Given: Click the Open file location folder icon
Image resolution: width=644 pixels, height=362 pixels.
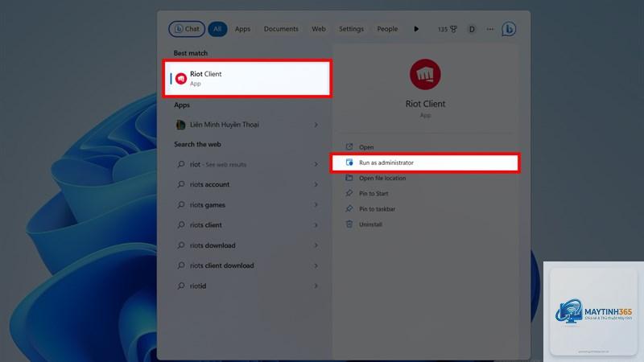Looking at the screenshot, I should click(x=349, y=178).
